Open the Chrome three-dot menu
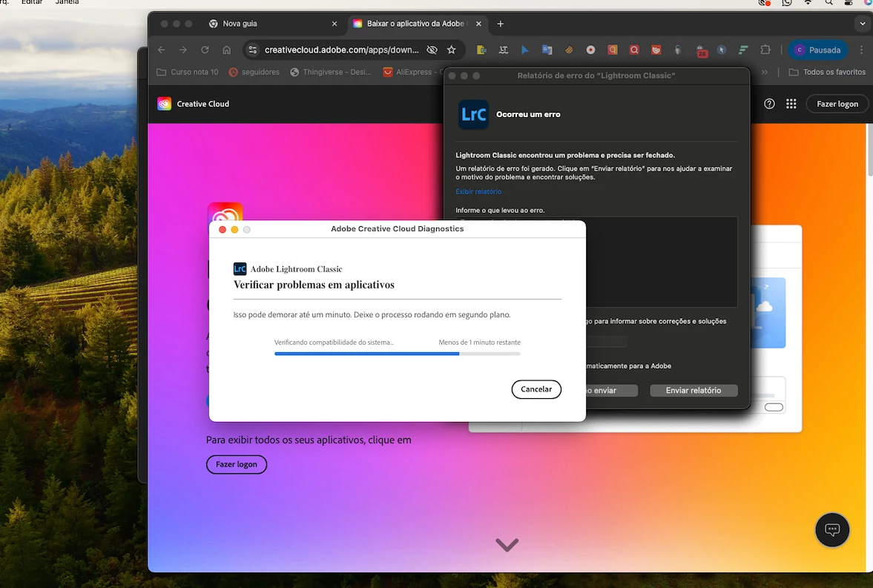Screen dimensions: 873x588 tap(861, 50)
